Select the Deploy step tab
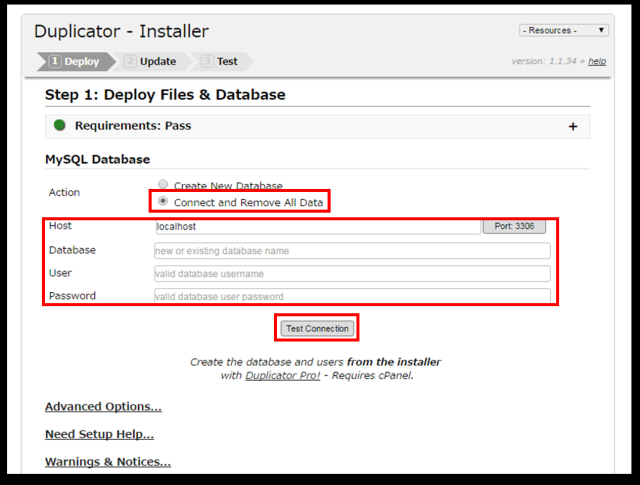This screenshot has width=640, height=485. 75,62
